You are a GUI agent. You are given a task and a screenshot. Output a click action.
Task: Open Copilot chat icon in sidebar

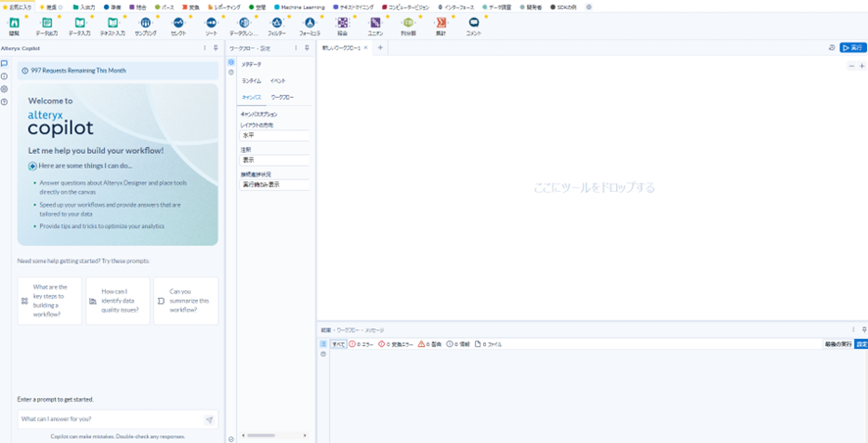pyautogui.click(x=5, y=64)
